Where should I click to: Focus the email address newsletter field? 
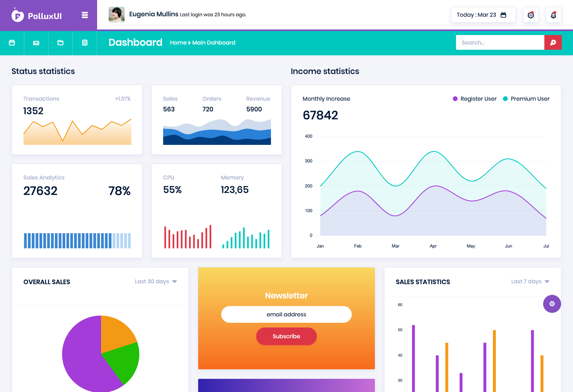tap(286, 314)
